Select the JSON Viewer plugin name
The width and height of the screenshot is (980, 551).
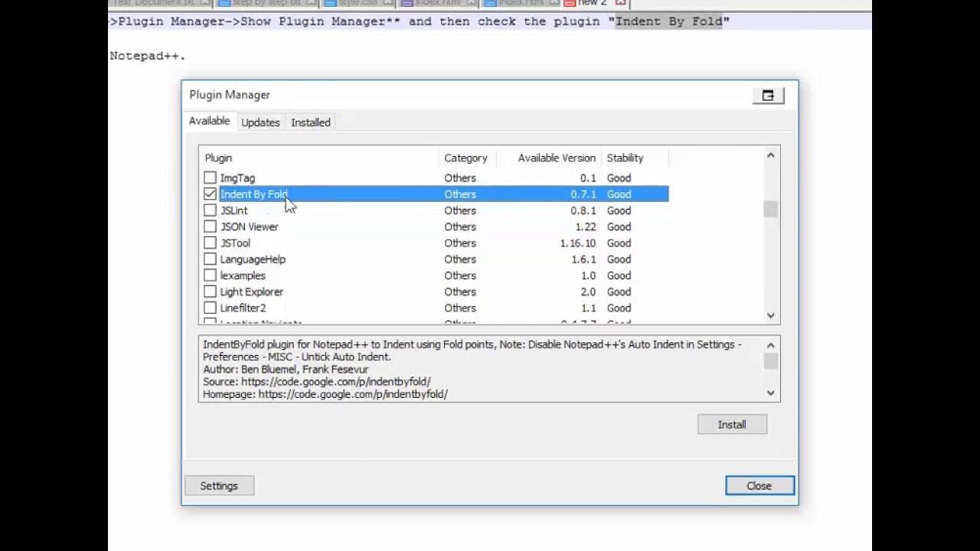[249, 227]
